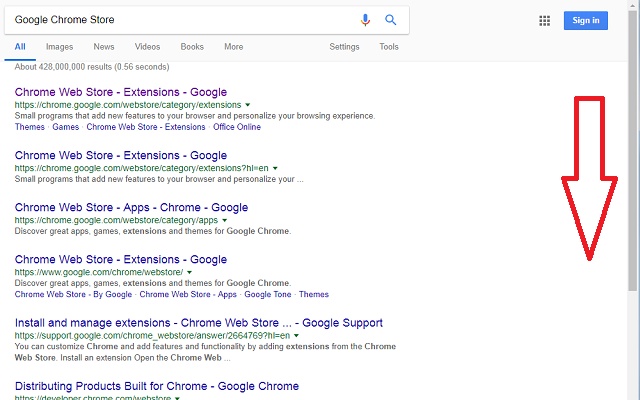Click the vertical scrollbar thumb
Screen dimensions: 640x400
pos(633,151)
